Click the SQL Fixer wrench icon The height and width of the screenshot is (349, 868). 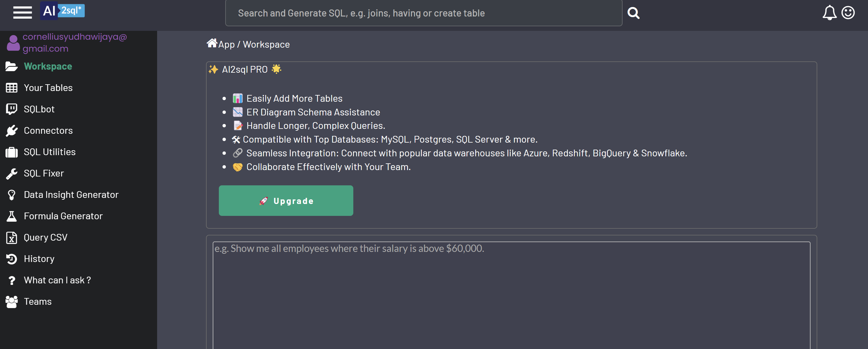click(11, 173)
